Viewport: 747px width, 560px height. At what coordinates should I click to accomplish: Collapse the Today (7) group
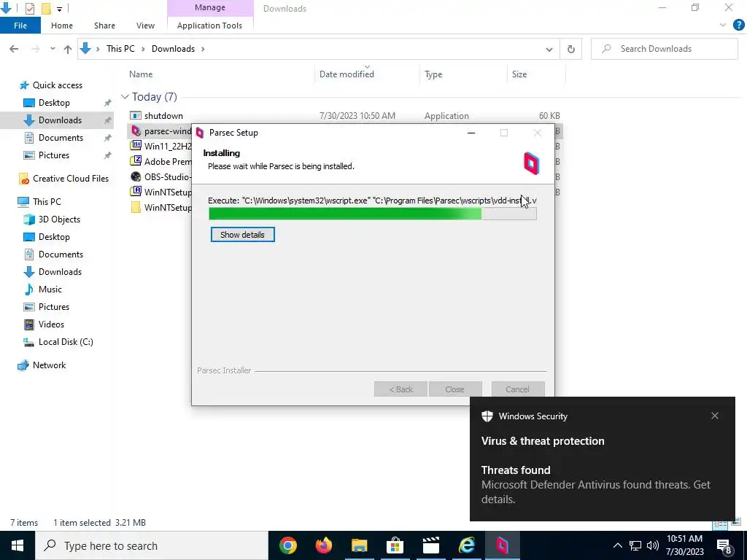point(125,97)
